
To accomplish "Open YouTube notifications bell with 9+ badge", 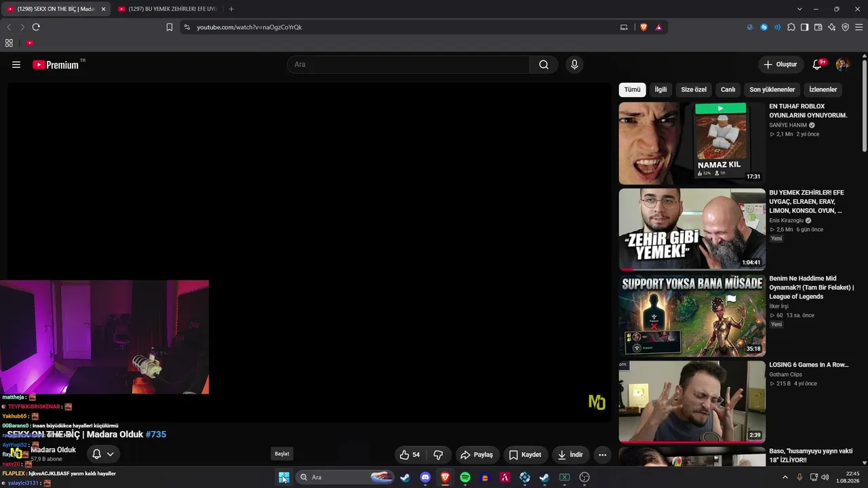I will 818,64.
